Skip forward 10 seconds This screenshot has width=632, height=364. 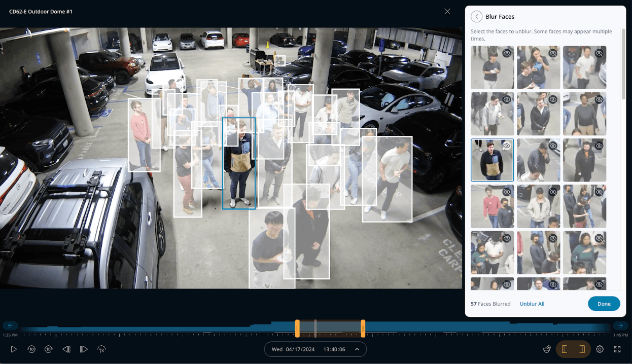[49, 349]
